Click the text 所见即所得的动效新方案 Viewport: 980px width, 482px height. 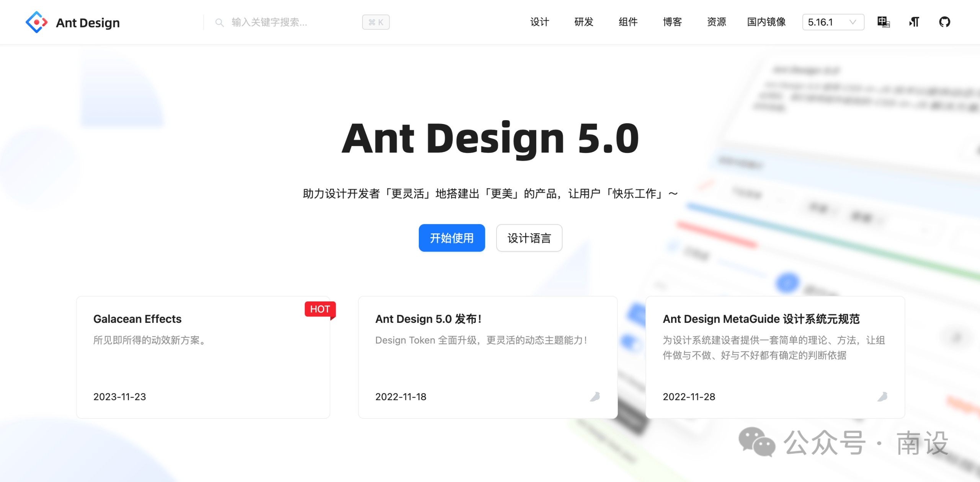click(149, 340)
